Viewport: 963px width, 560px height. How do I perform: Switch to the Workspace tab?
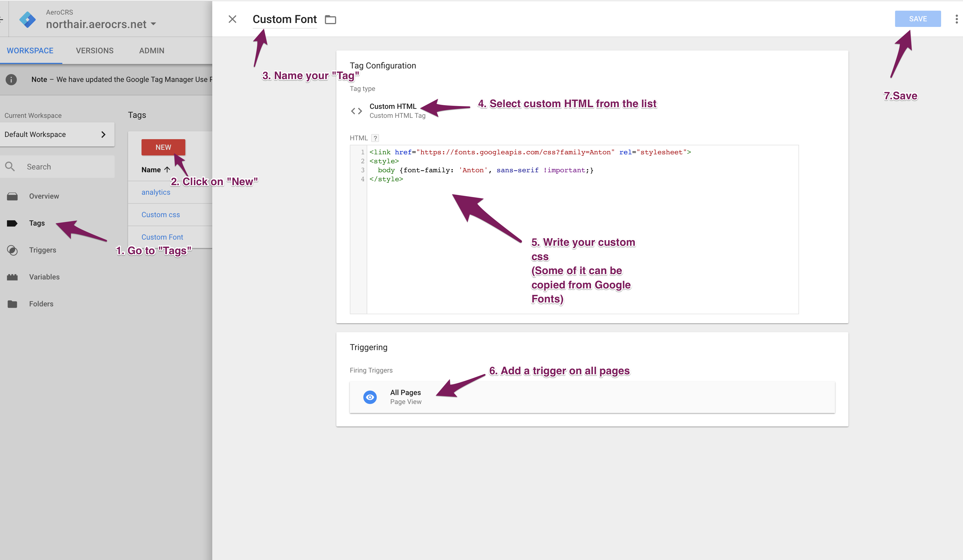tap(30, 51)
